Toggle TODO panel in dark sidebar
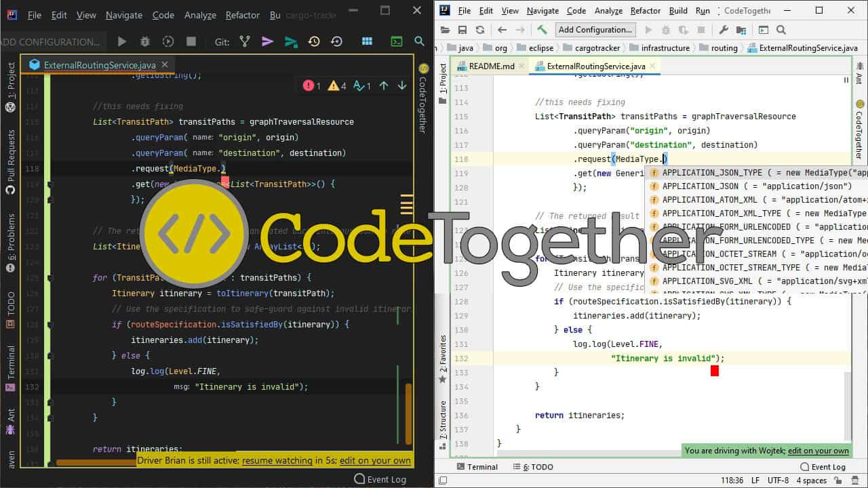The image size is (868, 488). (x=11, y=310)
